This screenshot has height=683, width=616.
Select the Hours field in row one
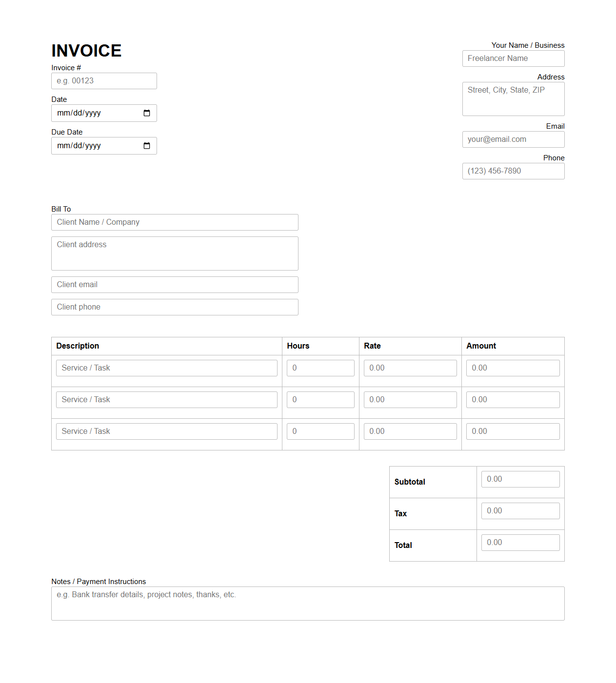(x=320, y=368)
